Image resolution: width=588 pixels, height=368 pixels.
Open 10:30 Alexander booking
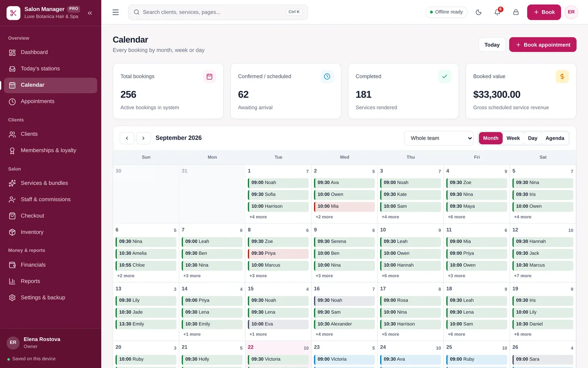tap(344, 324)
